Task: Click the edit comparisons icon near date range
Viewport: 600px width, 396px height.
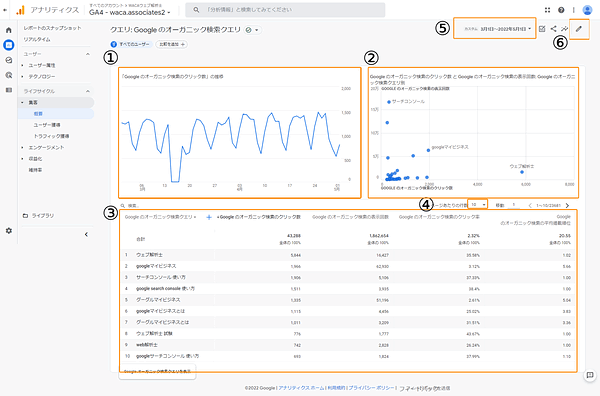Action: [x=542, y=29]
